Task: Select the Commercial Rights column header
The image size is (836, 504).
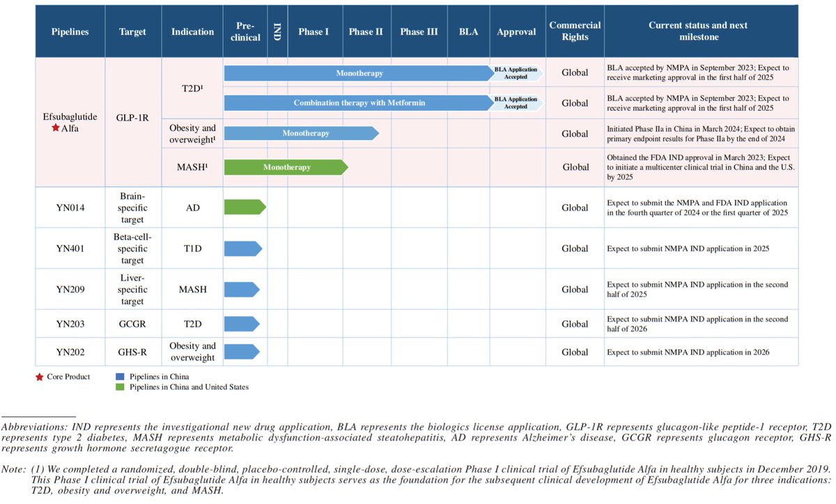Action: coord(575,32)
